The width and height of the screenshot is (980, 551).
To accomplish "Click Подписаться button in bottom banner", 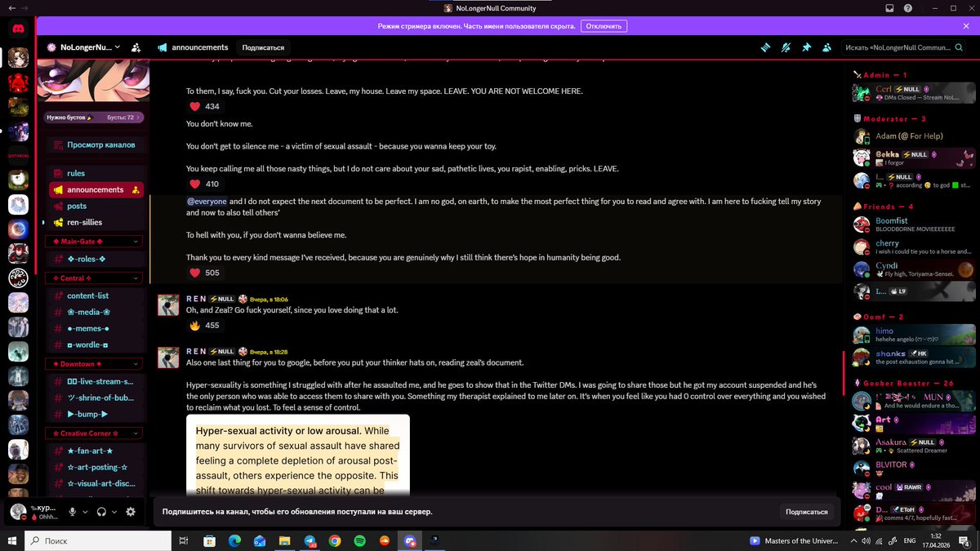I will pyautogui.click(x=806, y=512).
